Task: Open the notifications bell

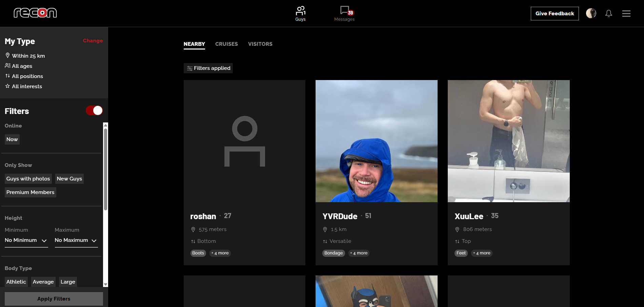Action: [609, 13]
